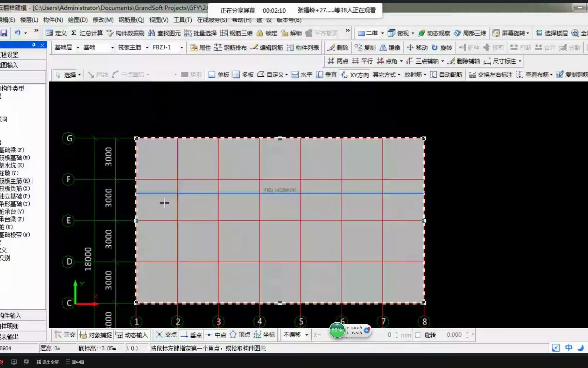Click 平行 parallel axis tool
The image size is (588, 368).
362,61
